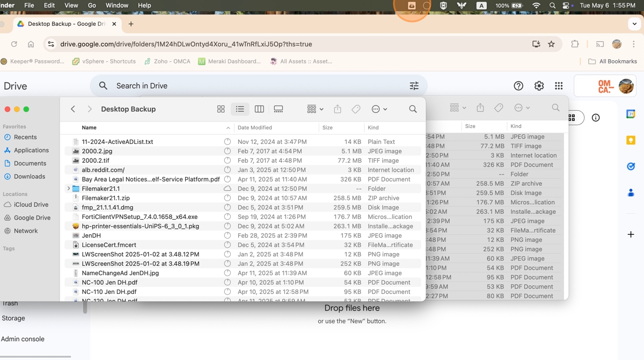
Task: Open Downloads in Finder sidebar
Action: pyautogui.click(x=30, y=176)
